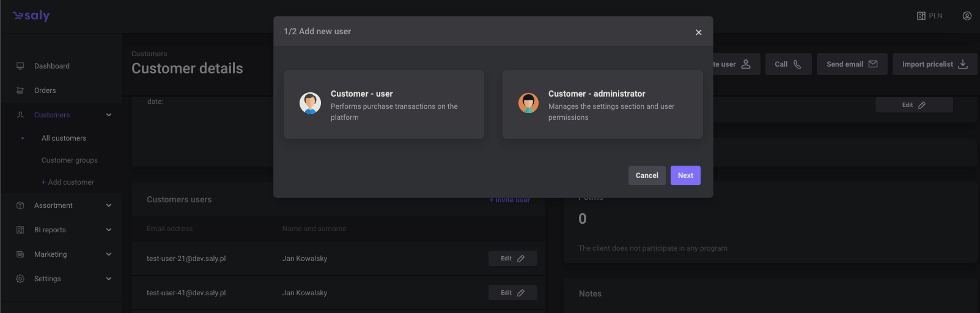Open Dashboard from the sidebar
Screen dimensions: 980x313
[x=52, y=66]
